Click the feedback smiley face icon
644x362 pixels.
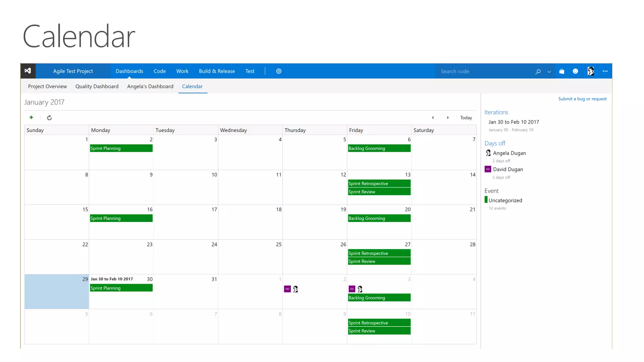click(x=575, y=71)
